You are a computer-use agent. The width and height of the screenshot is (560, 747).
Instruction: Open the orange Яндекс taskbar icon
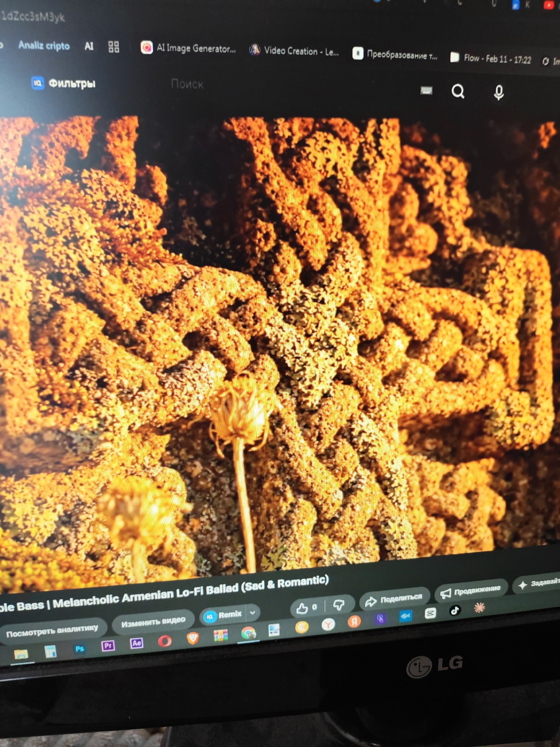tap(354, 622)
